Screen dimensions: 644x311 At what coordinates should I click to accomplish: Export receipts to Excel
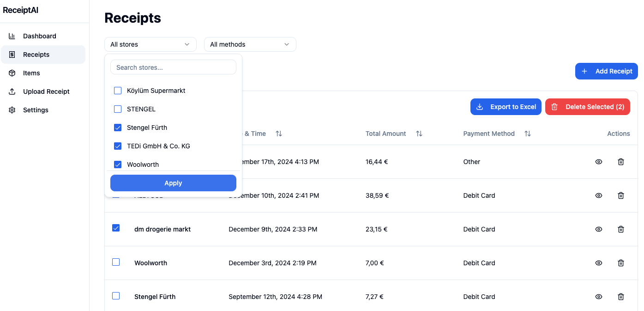(x=506, y=107)
